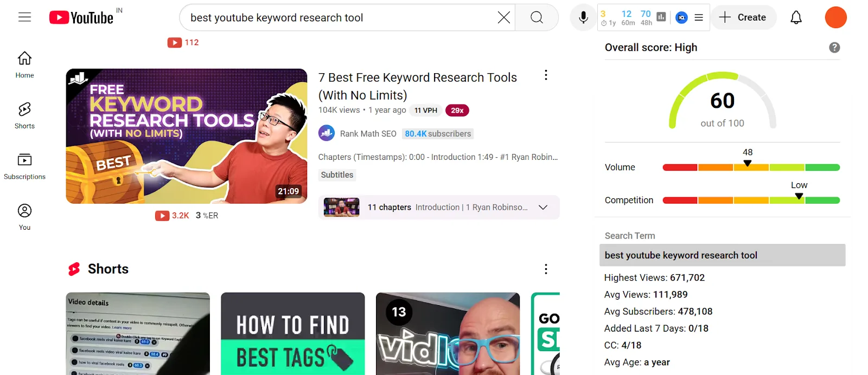Open Rank Math SEO channel avatar
The height and width of the screenshot is (375, 868).
[x=327, y=133]
